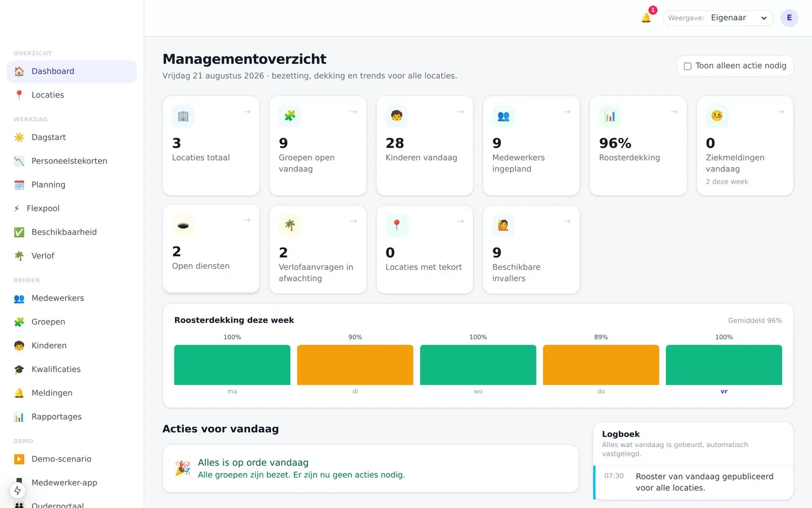Click the 07:30 Rooster van vandaag gepubliceerd log entry
Screen dimensions: 812x508
693,482
